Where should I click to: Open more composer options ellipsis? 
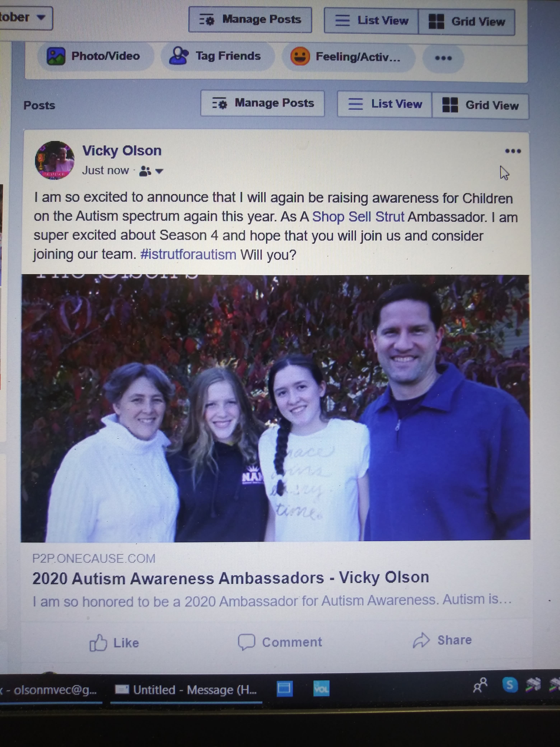tap(443, 58)
